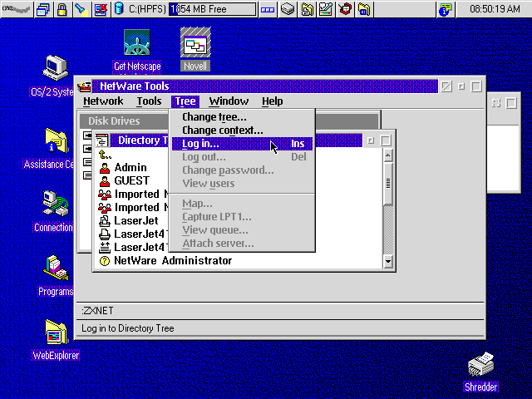The image size is (532, 399).
Task: Choose Change tree... from the Tree menu
Action: [x=242, y=117]
